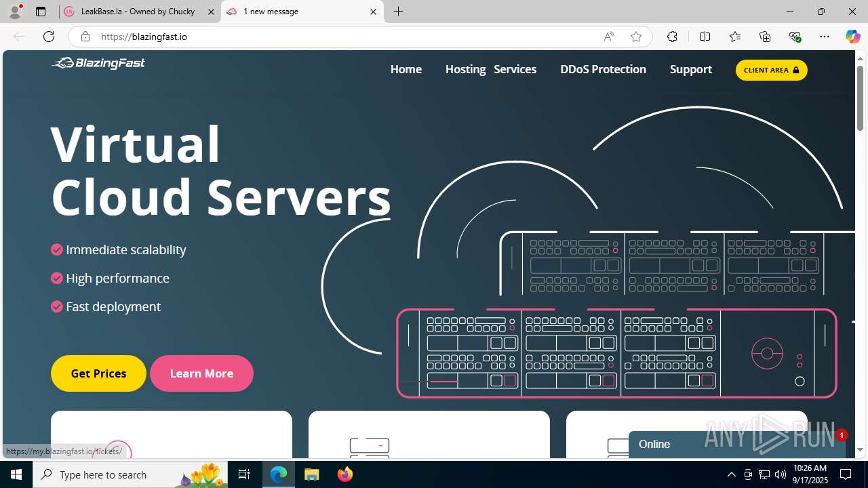Screen dimensions: 868x488
Task: Open the Hosting menu
Action: point(465,69)
